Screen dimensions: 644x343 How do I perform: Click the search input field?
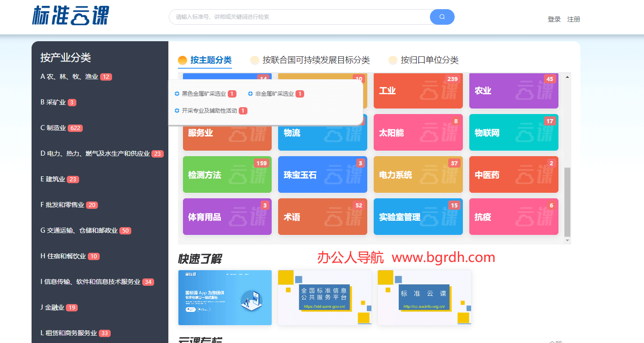(x=297, y=16)
